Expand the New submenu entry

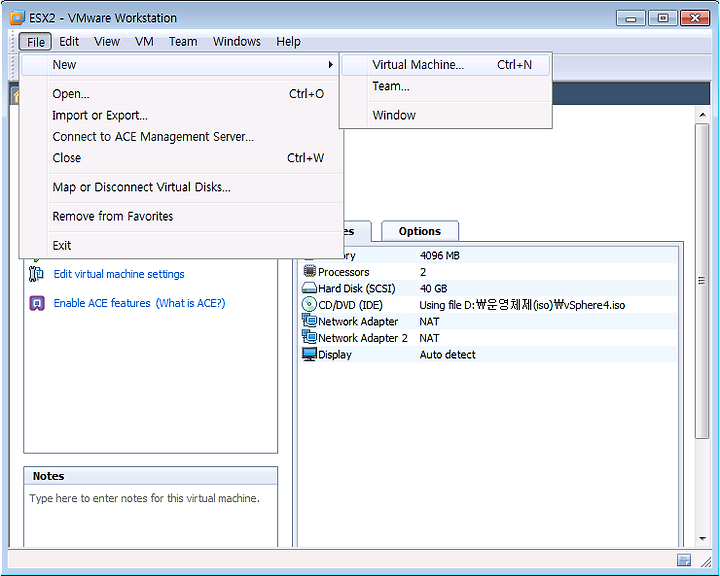(x=181, y=65)
